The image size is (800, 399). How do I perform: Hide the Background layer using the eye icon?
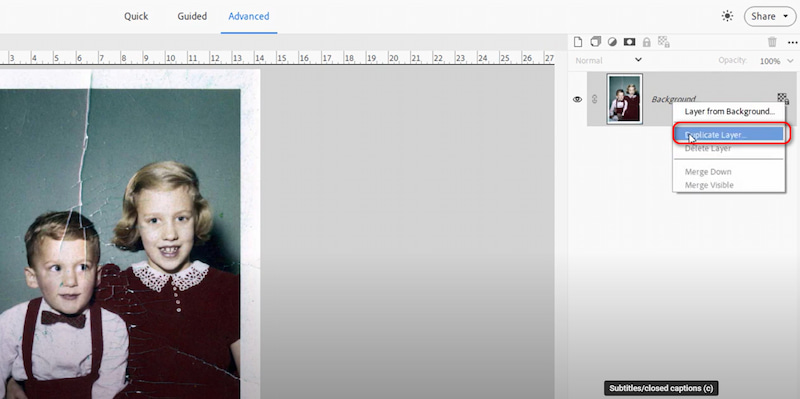[578, 99]
